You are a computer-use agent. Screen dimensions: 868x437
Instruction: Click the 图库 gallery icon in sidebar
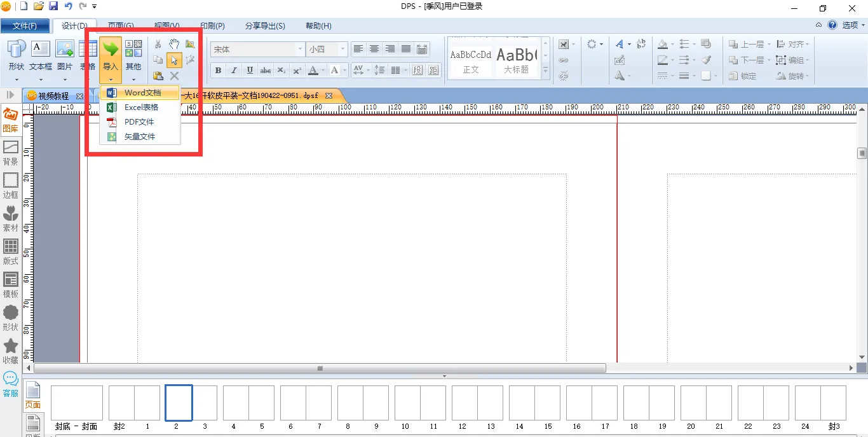pyautogui.click(x=10, y=119)
